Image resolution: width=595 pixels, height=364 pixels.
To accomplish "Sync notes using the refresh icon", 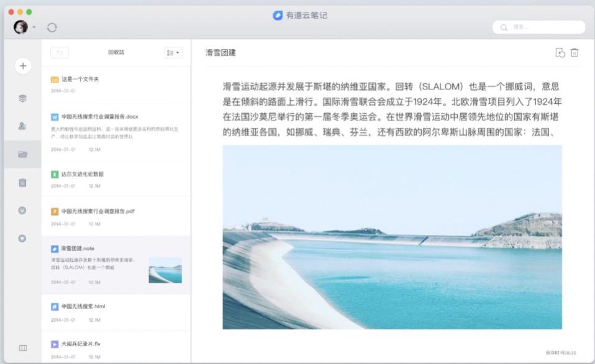I will point(52,27).
